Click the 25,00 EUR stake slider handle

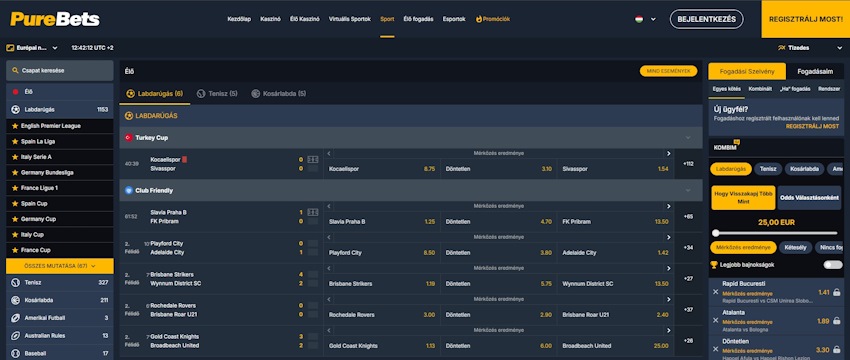coord(716,233)
